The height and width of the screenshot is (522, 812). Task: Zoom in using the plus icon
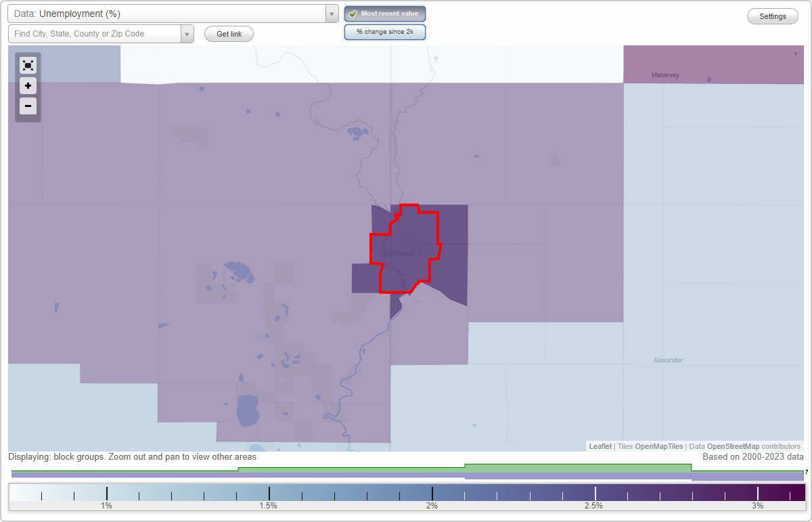tap(28, 86)
